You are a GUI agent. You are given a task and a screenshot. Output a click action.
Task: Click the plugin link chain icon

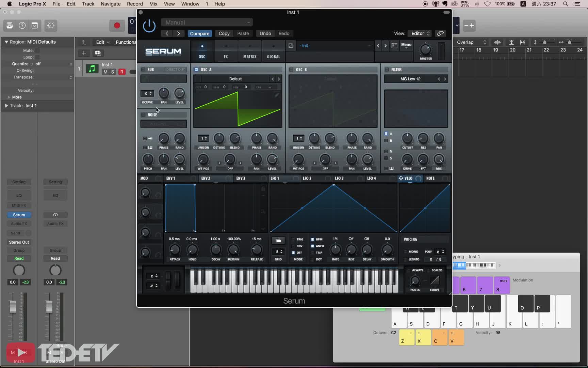point(440,33)
